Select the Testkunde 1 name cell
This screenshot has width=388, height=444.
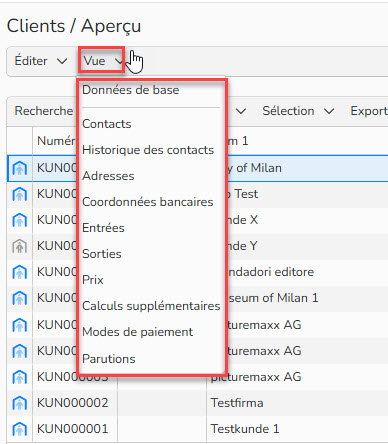[297, 429]
